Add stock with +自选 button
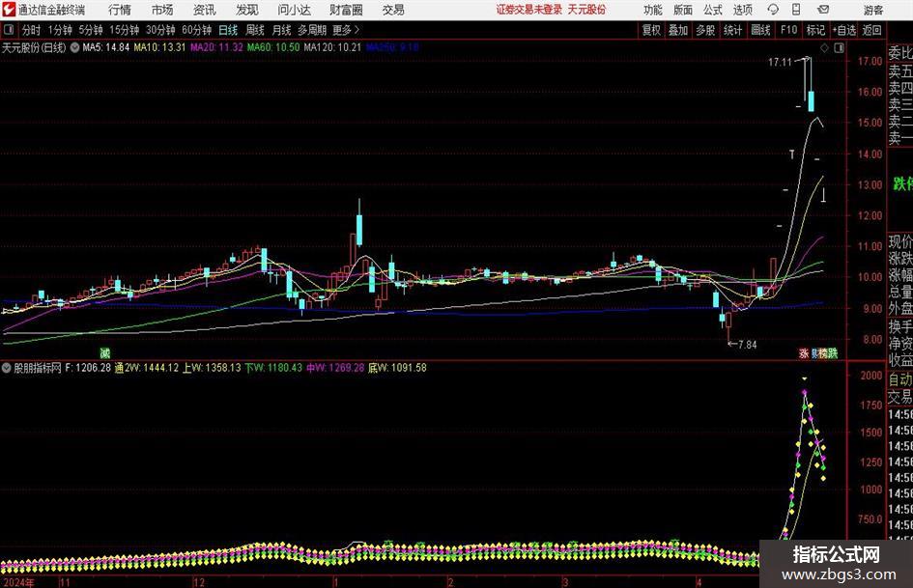This screenshot has width=913, height=588. tap(844, 30)
